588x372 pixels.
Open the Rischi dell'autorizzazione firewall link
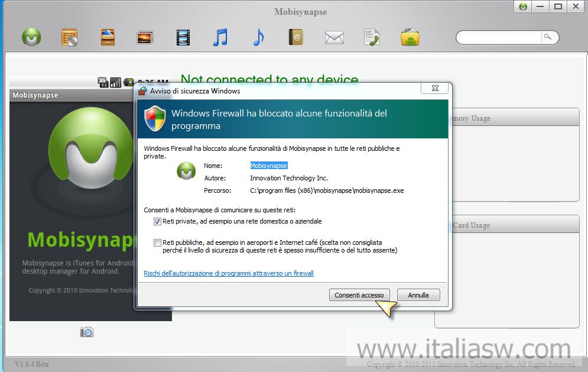pos(229,273)
